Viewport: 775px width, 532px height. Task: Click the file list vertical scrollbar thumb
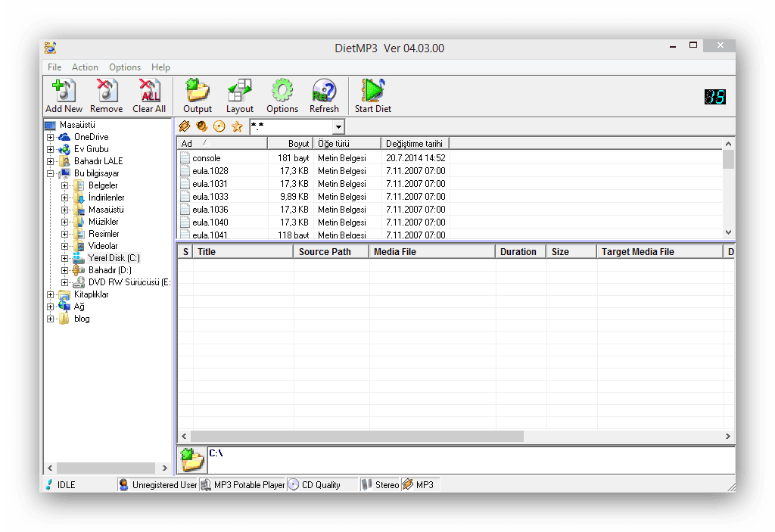pos(728,159)
